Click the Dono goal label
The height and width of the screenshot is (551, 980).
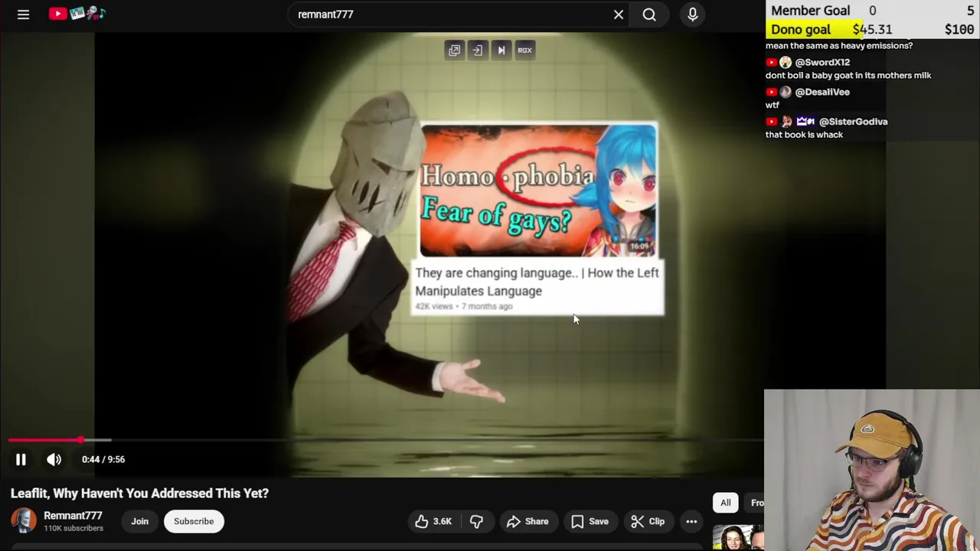click(801, 29)
